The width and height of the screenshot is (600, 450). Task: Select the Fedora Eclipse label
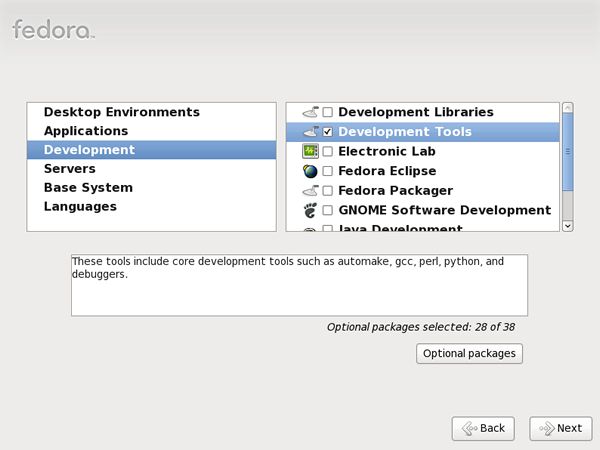click(387, 171)
